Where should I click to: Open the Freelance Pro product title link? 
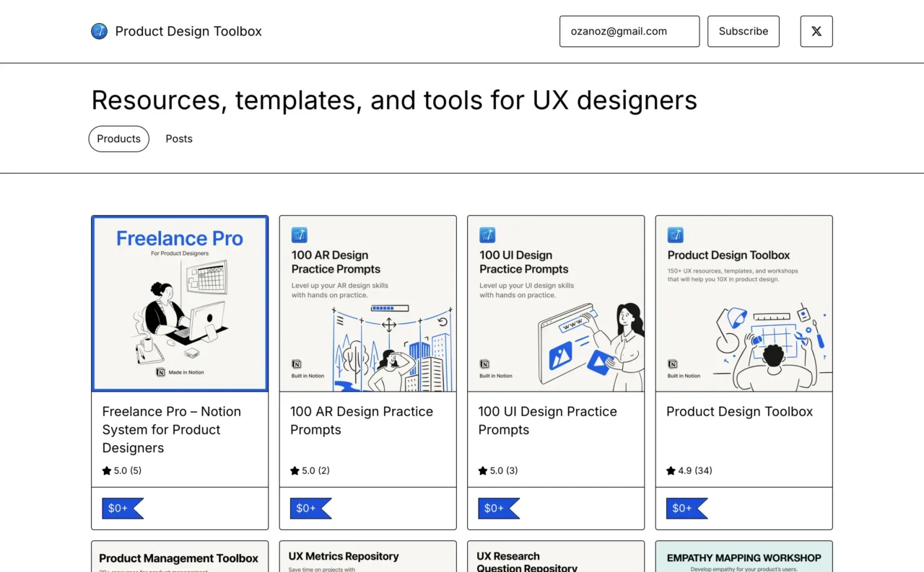point(172,429)
